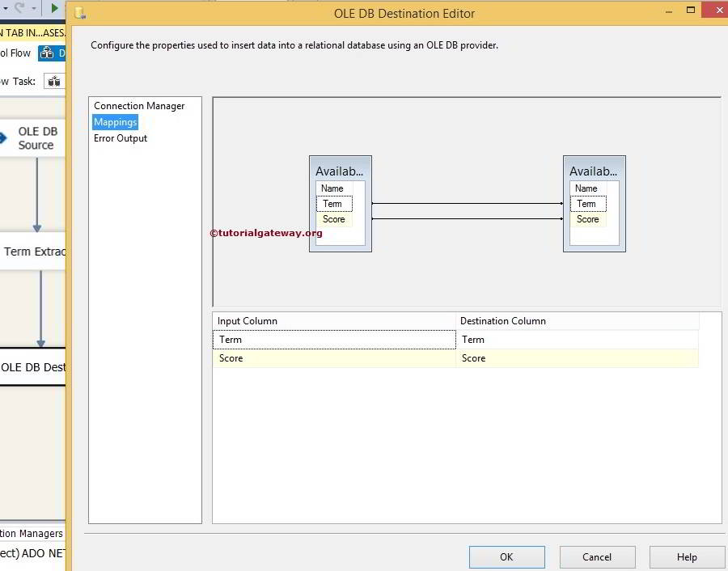
Task: Switch to the Data Flow view icon
Action: (x=51, y=52)
